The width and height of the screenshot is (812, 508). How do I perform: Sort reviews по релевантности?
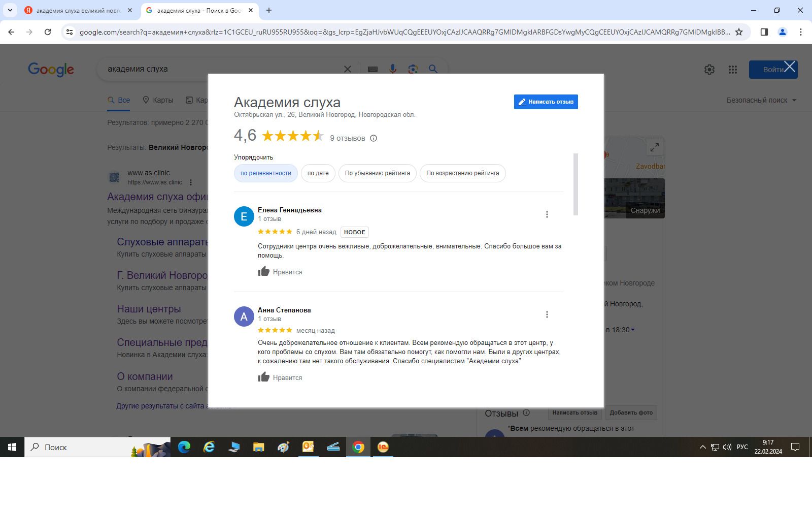tap(265, 173)
